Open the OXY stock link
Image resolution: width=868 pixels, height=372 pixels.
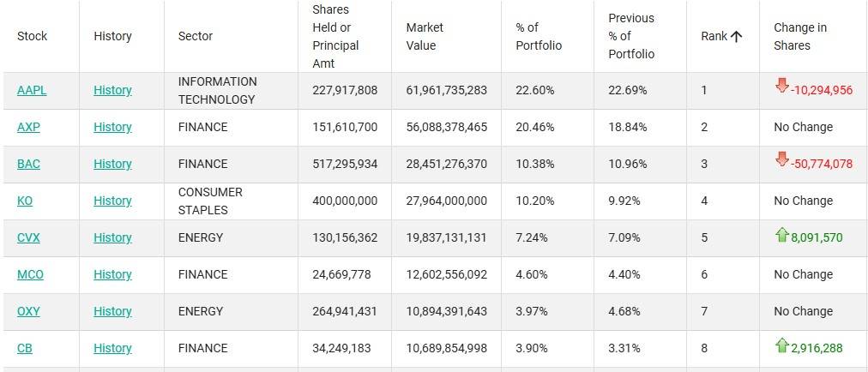(x=29, y=311)
